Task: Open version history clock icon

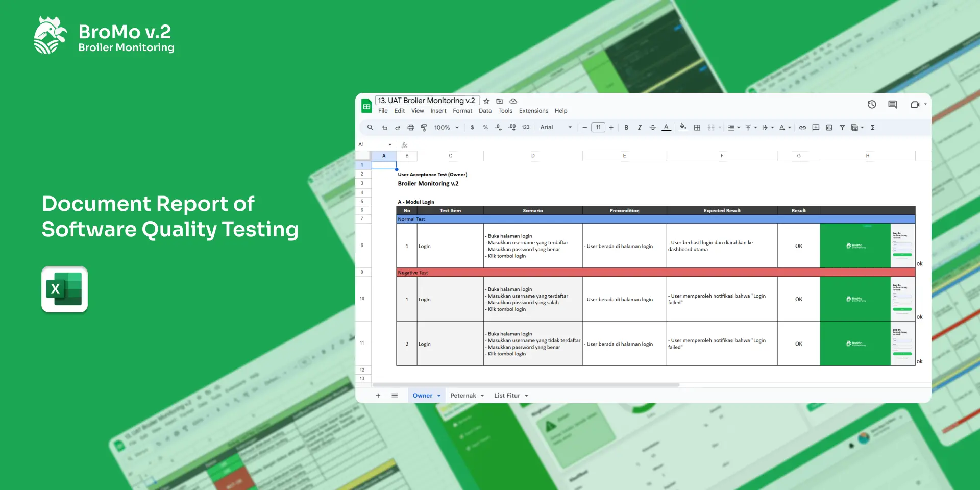Action: [872, 104]
